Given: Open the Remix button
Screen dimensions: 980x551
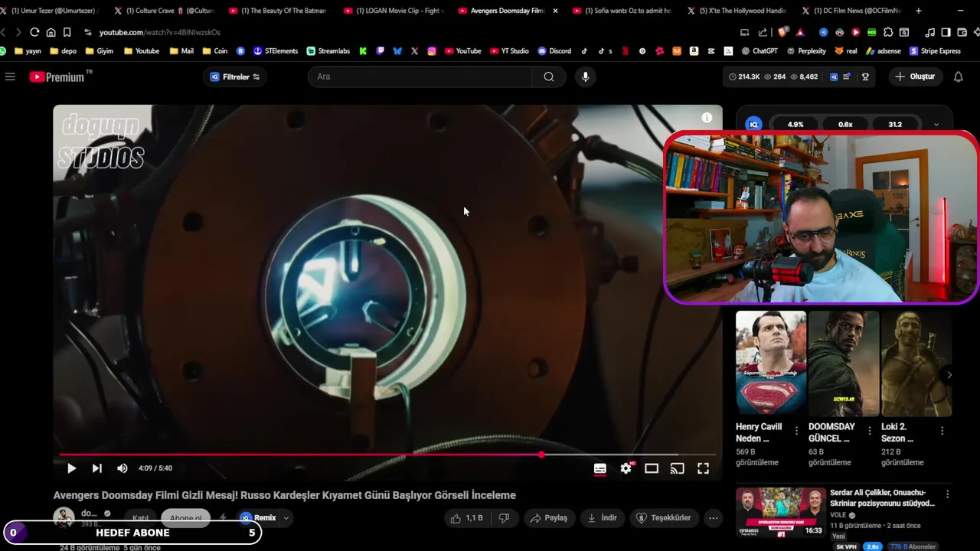Looking at the screenshot, I should coord(257,518).
